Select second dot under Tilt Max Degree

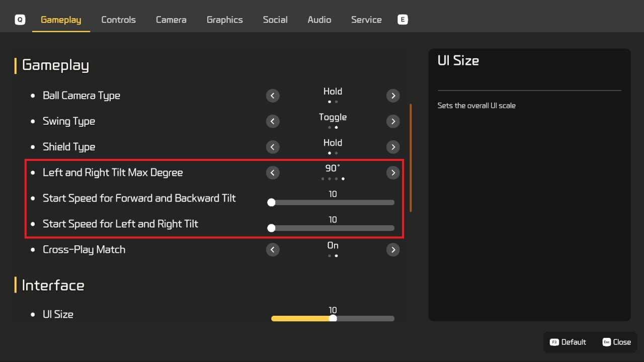click(330, 178)
